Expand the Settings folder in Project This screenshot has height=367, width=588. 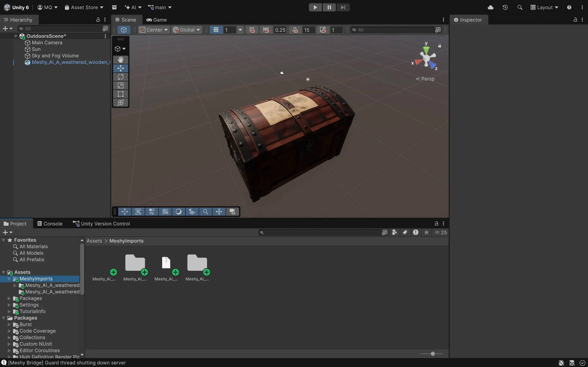[x=9, y=305]
